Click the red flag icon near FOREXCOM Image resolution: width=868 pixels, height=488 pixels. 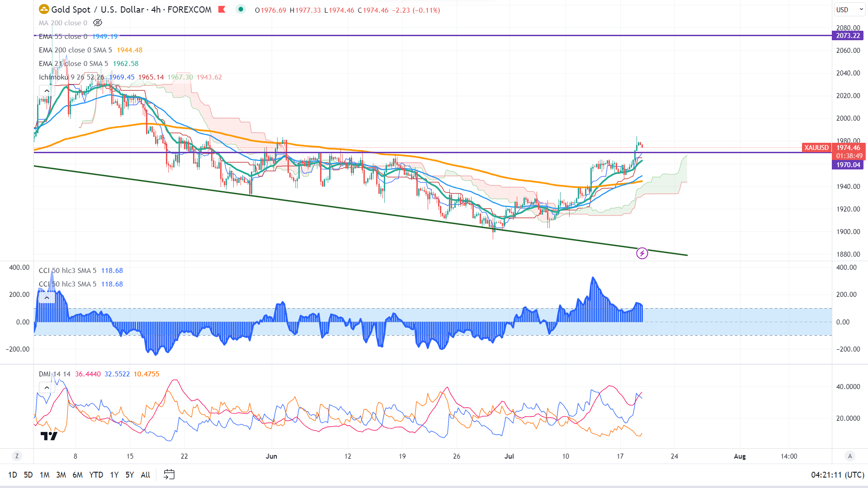click(x=222, y=9)
